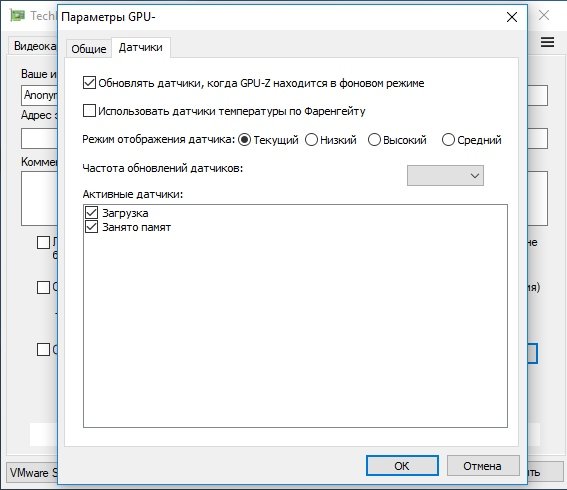
Task: Open the Датчики tab
Action: pos(141,47)
